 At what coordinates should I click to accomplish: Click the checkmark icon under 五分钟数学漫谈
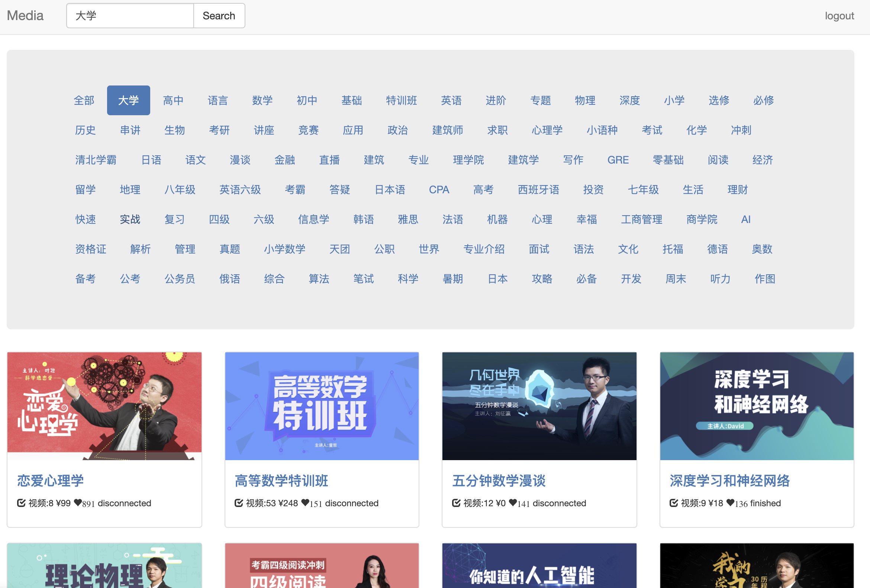pyautogui.click(x=456, y=503)
